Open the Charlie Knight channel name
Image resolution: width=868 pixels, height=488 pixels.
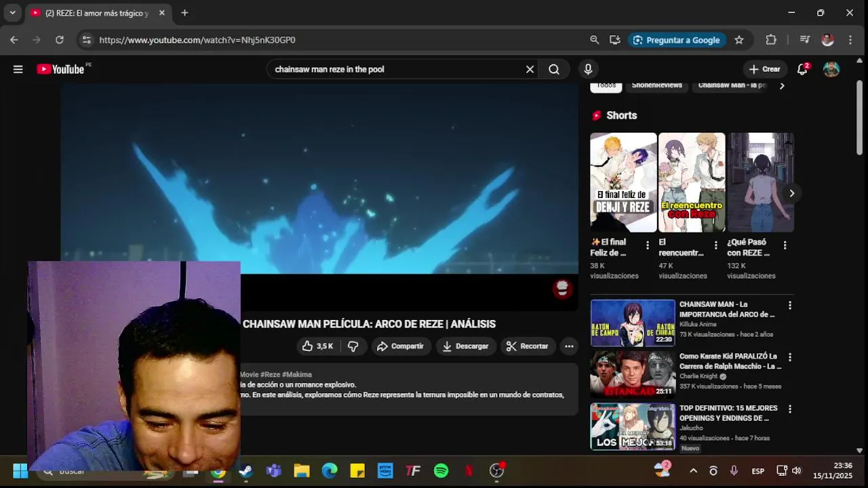(698, 376)
